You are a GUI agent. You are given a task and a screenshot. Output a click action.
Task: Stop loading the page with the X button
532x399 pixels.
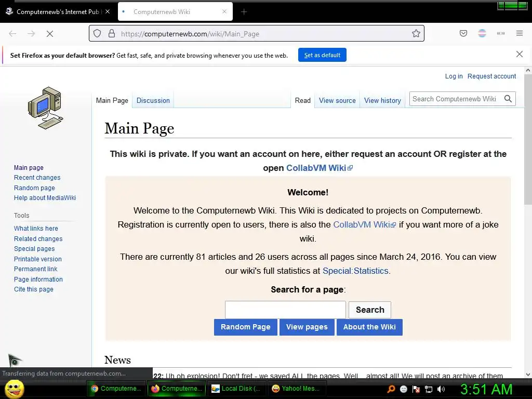click(x=49, y=34)
